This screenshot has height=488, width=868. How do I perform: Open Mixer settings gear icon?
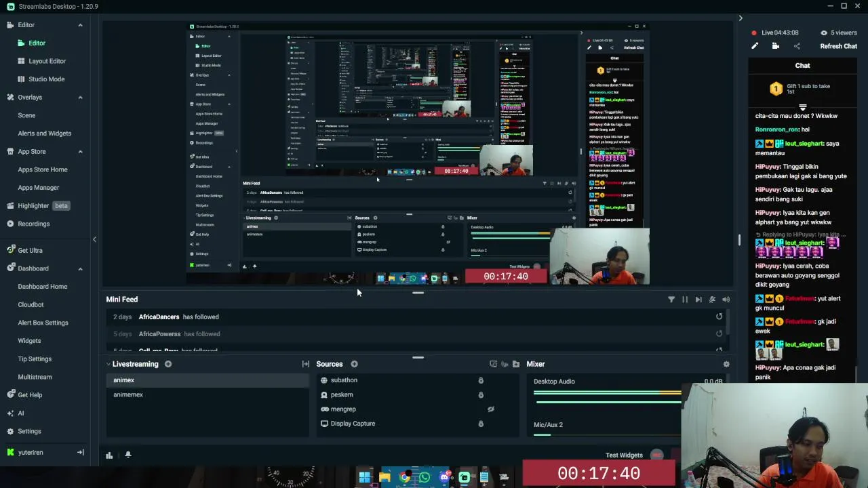coord(726,364)
